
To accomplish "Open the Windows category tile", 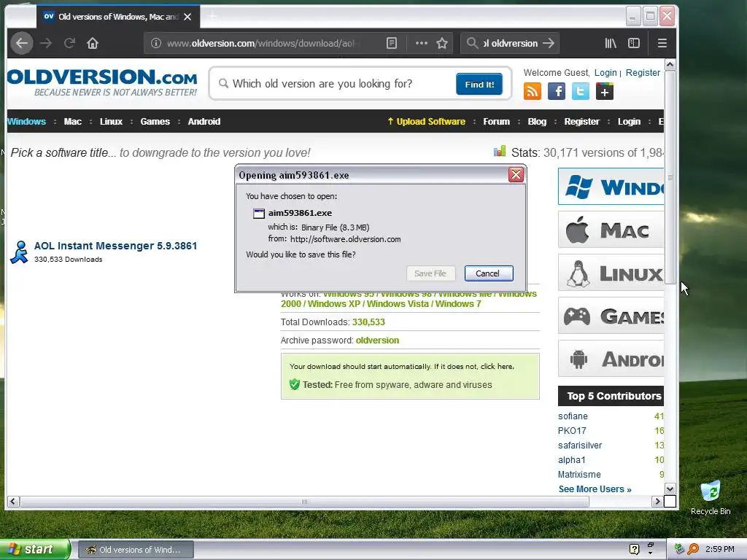I will (611, 186).
